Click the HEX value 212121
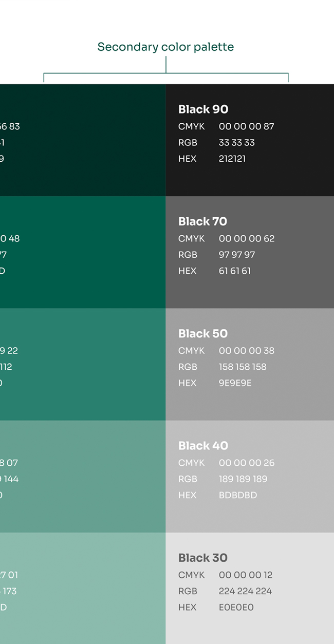This screenshot has height=644, width=334. [x=232, y=159]
